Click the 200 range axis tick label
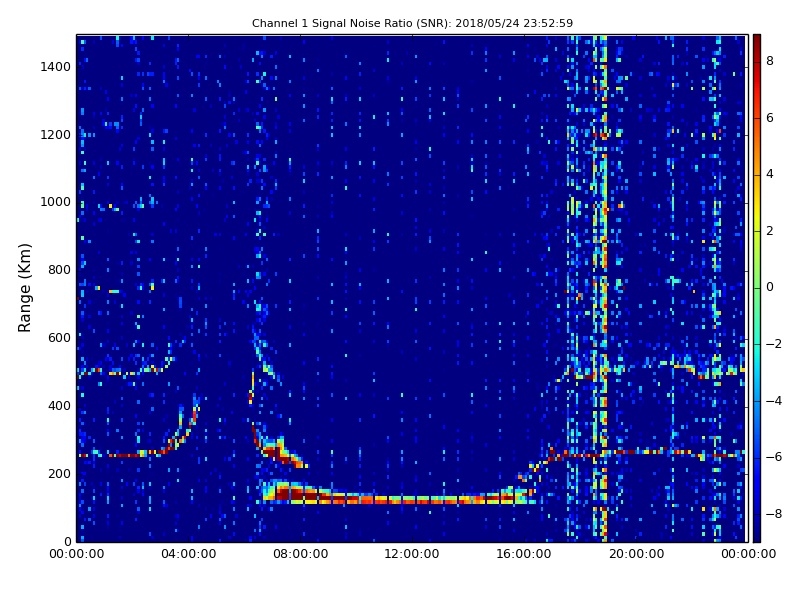800x600 pixels. click(59, 473)
